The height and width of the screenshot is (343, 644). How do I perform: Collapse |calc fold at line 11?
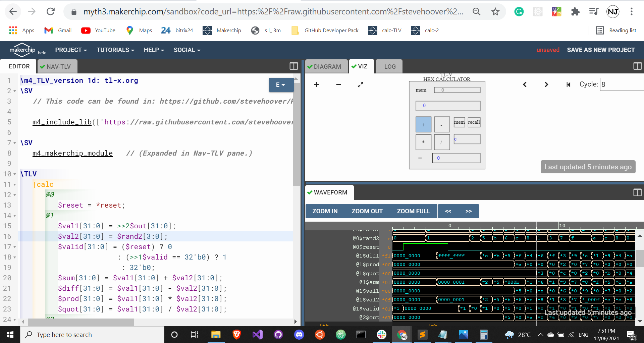[x=15, y=185]
